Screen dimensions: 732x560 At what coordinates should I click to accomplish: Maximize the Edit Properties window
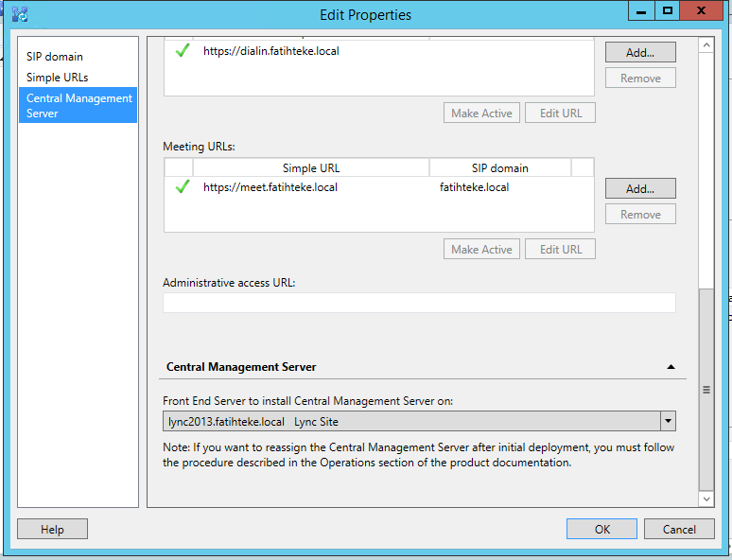[668, 10]
